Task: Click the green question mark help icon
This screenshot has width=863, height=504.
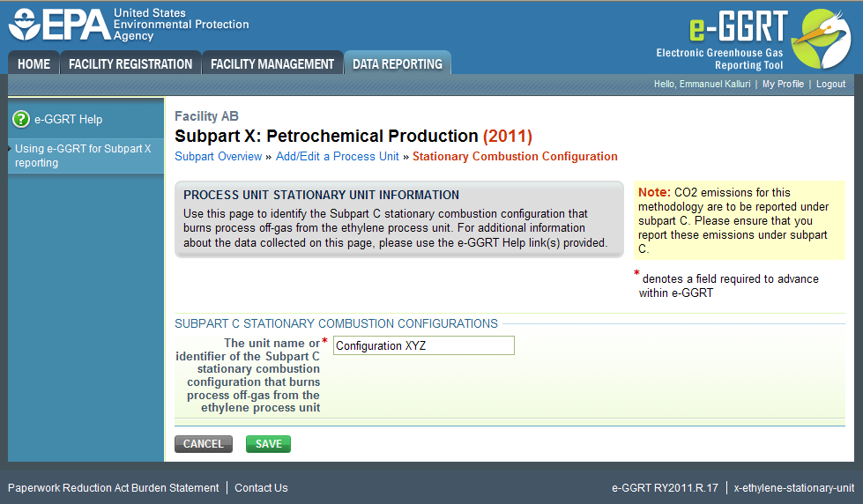Action: click(21, 119)
